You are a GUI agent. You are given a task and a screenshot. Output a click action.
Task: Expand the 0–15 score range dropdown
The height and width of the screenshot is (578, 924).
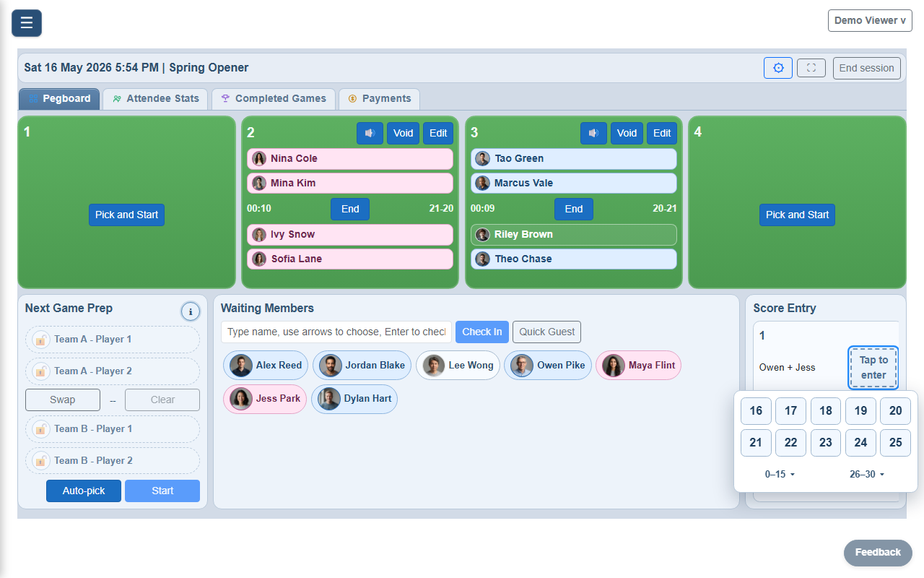(x=780, y=475)
